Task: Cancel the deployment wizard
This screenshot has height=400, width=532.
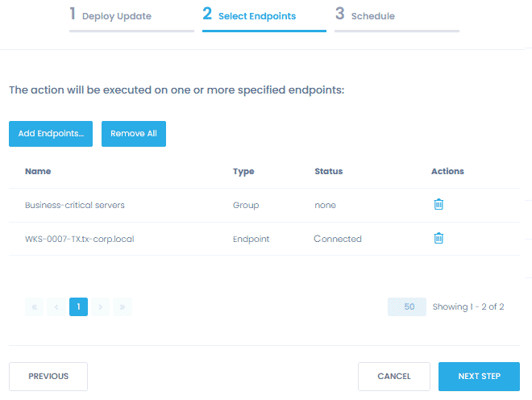Action: [x=394, y=377]
